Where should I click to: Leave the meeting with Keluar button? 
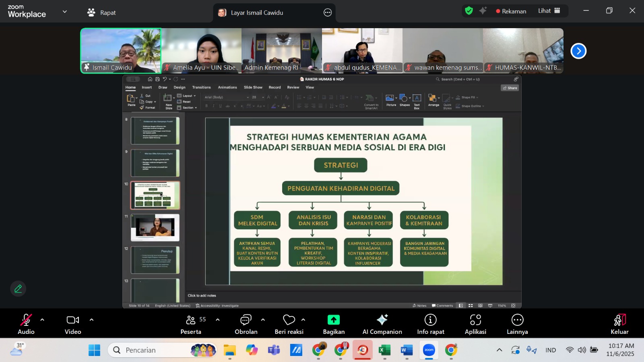pos(619,324)
